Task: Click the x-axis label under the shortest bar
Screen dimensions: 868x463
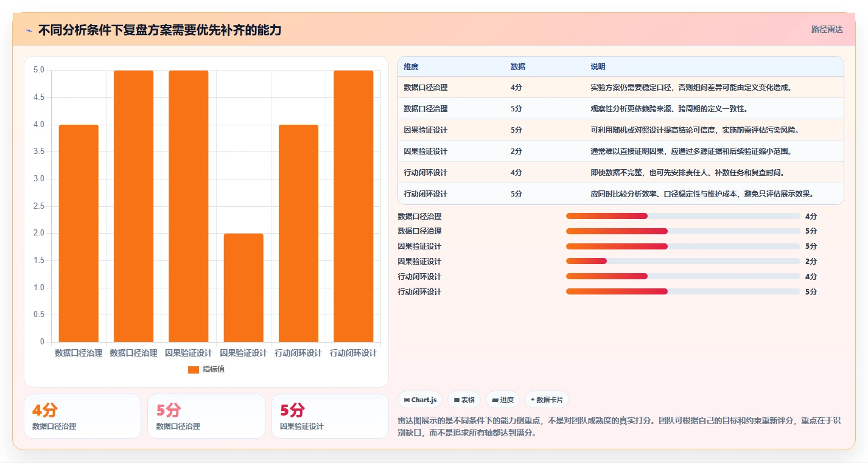Action: [x=243, y=353]
